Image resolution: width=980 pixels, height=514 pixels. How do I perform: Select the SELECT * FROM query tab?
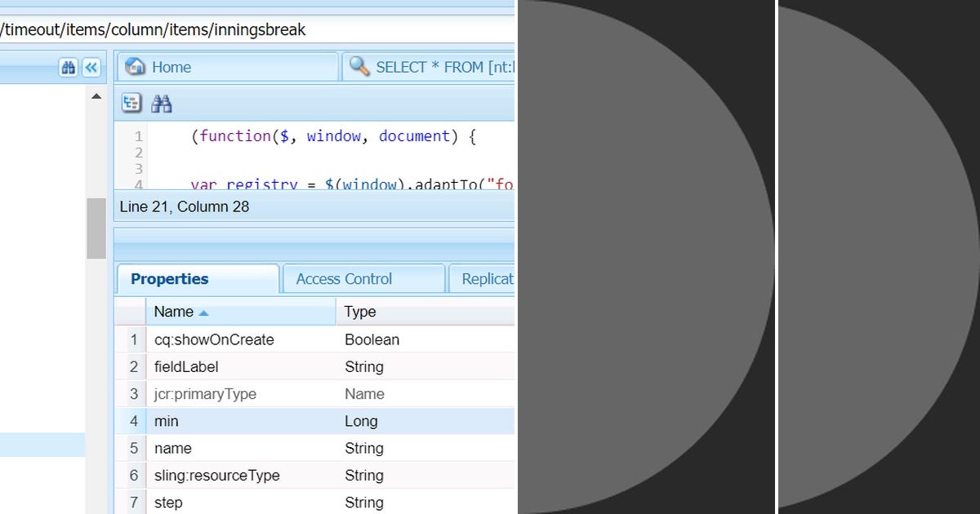point(433,66)
